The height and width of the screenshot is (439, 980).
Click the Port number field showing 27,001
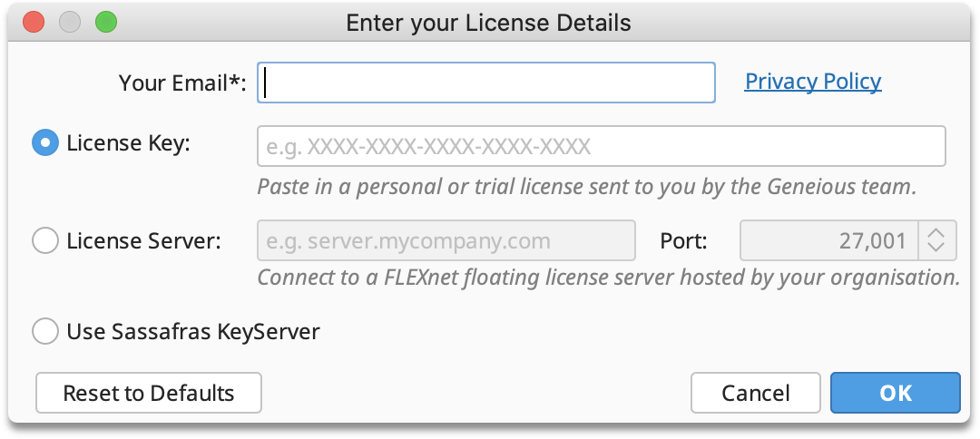[x=828, y=240]
